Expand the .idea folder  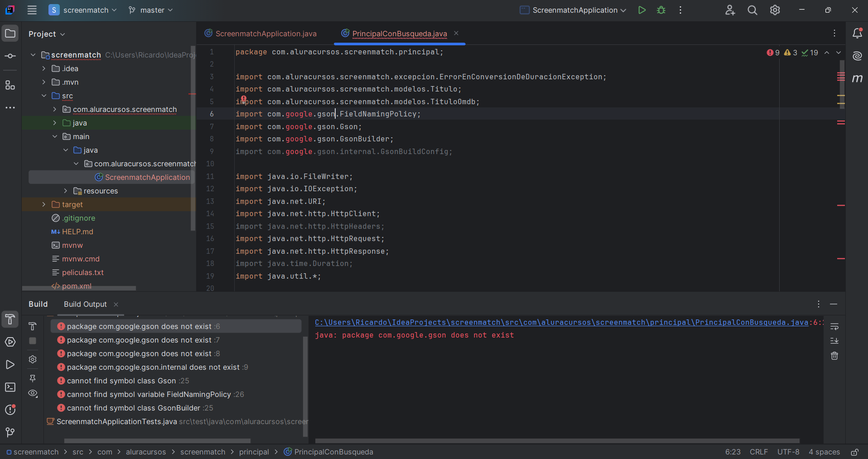[43, 68]
